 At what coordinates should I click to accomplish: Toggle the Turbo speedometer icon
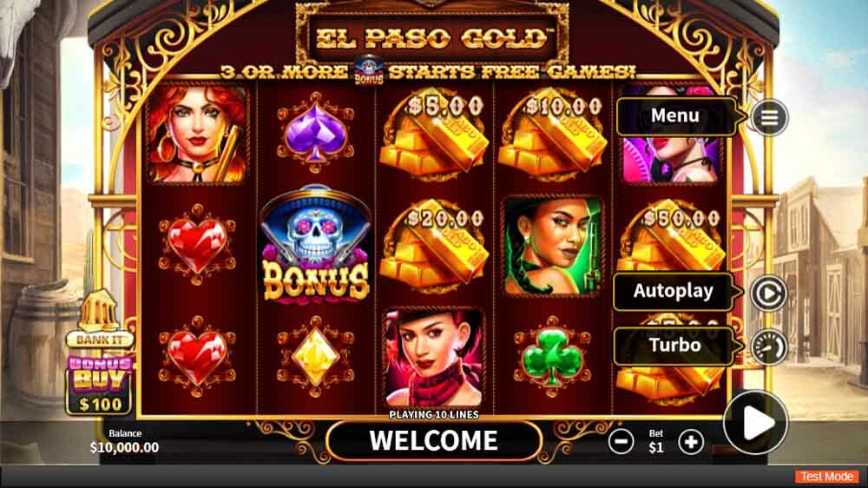(768, 346)
